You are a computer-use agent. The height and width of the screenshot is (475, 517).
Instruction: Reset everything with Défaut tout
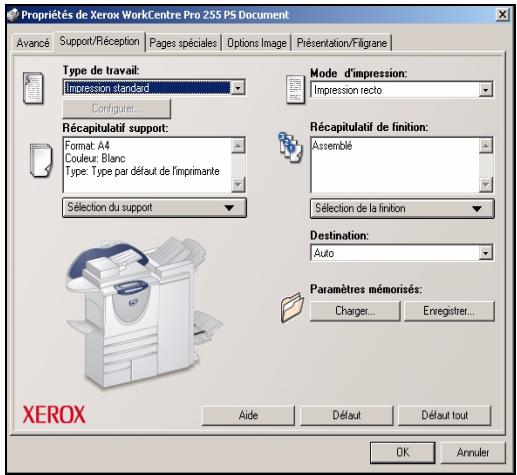445,415
